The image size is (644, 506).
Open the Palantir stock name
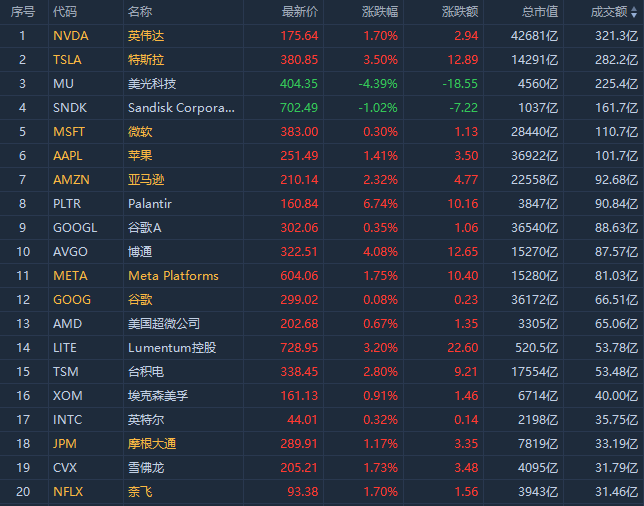pos(150,203)
